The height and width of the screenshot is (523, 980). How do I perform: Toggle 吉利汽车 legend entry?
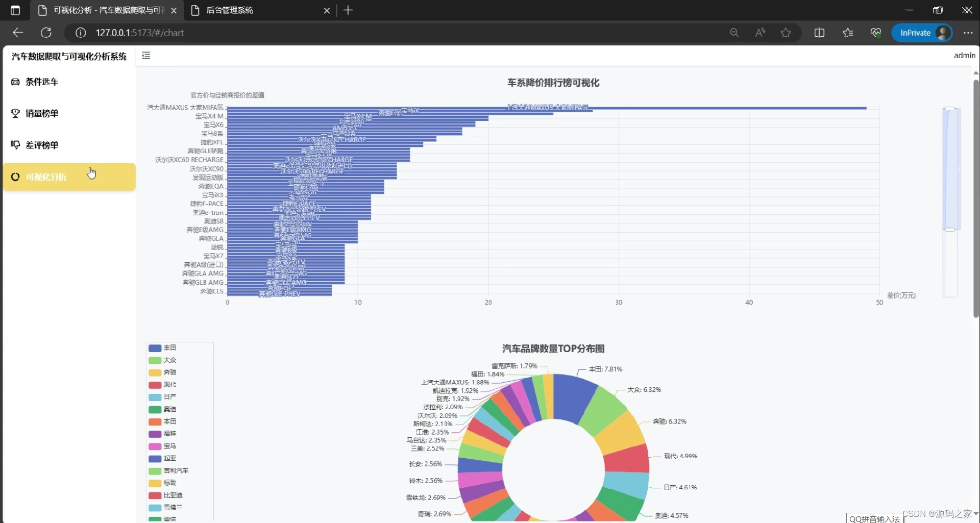168,470
